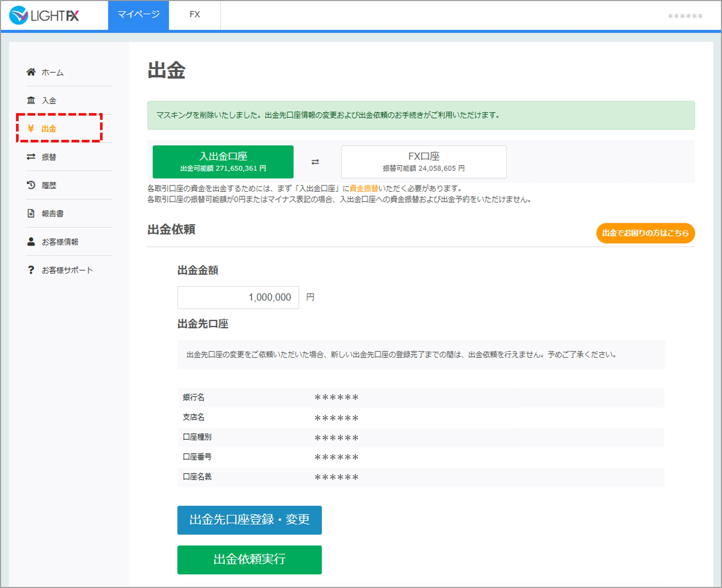
Task: Click the document icon beside 報告書
Action: point(31,213)
